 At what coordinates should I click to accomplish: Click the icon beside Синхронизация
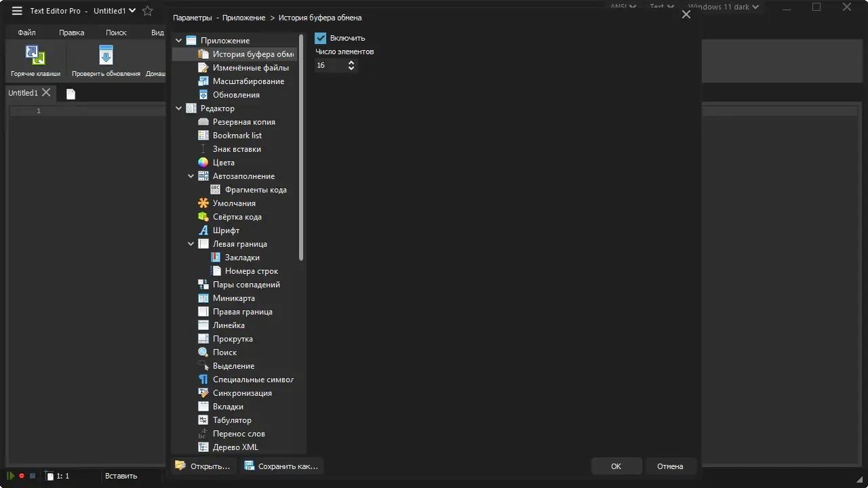[203, 393]
